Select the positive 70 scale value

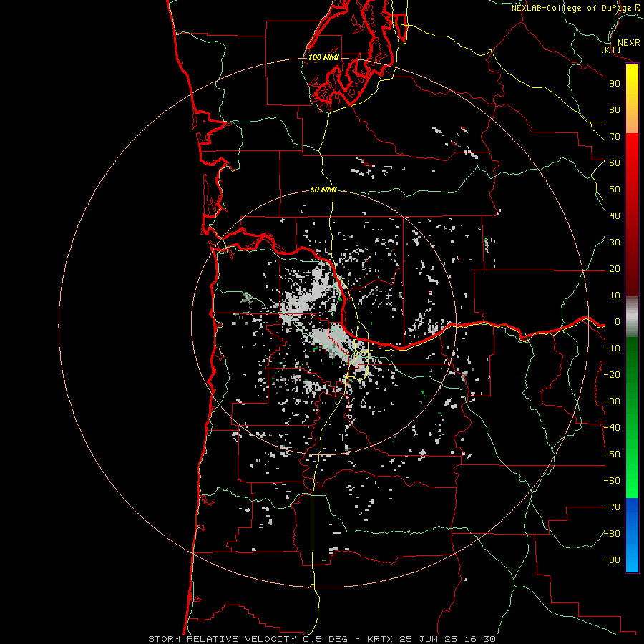615,137
